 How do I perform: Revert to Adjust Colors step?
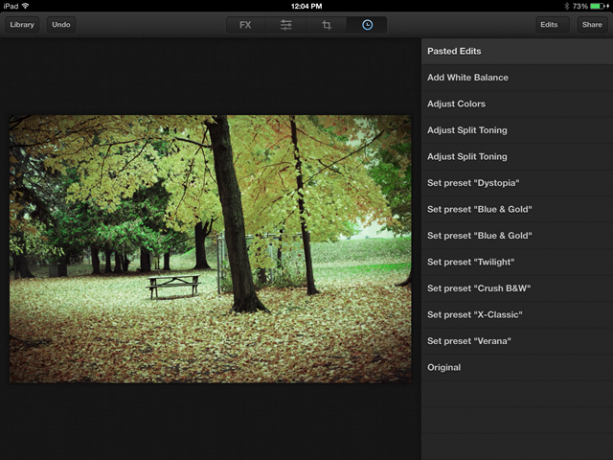click(x=517, y=104)
